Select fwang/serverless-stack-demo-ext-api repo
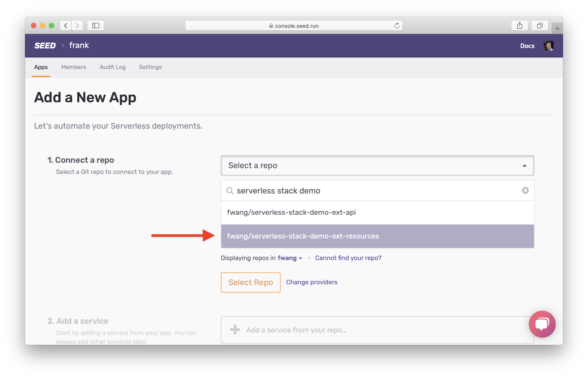 point(377,212)
